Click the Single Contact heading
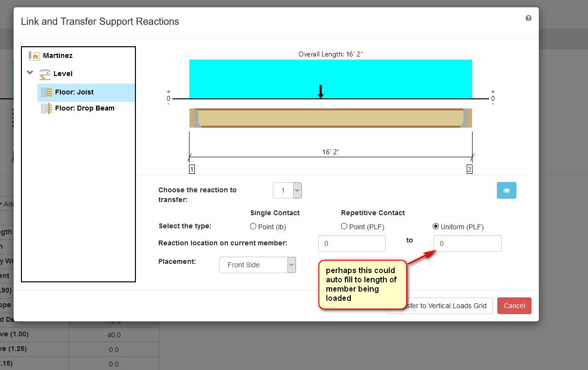Viewport: 588px width, 370px height. [275, 213]
